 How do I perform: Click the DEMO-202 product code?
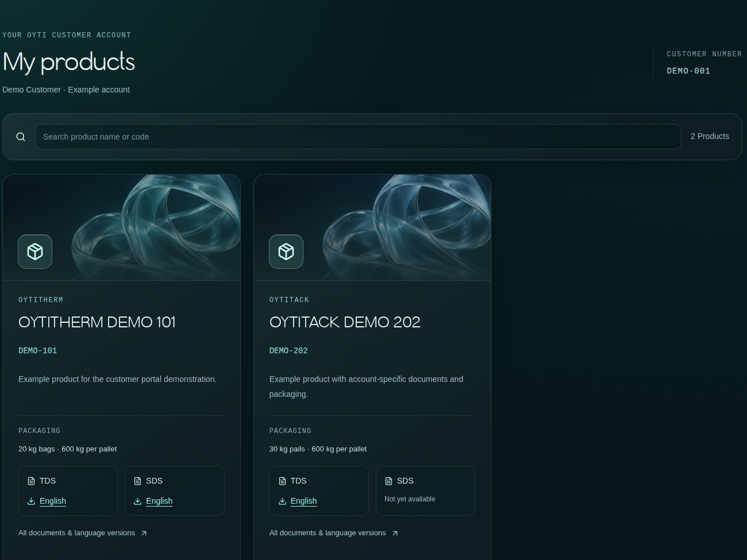pos(288,350)
